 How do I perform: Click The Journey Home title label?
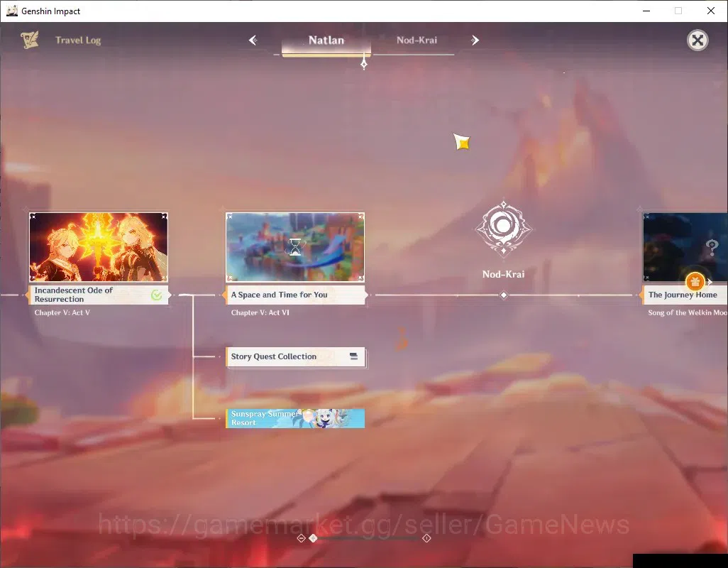[683, 295]
